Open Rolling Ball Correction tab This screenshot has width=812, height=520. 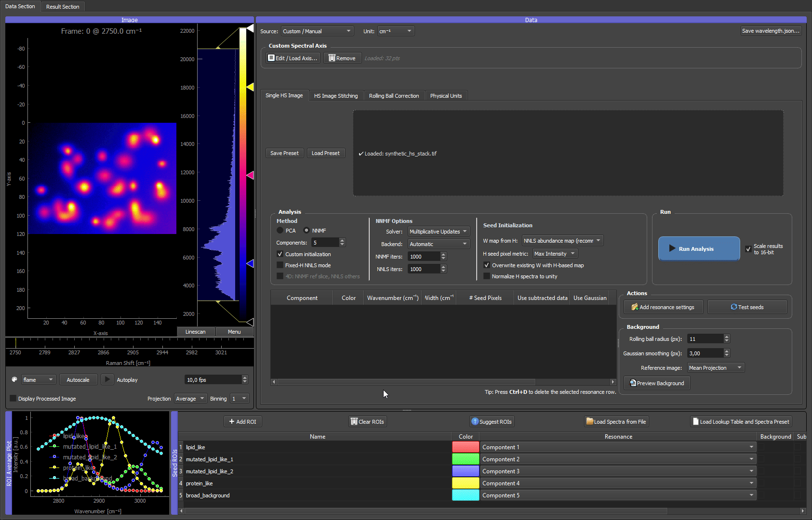coord(394,96)
